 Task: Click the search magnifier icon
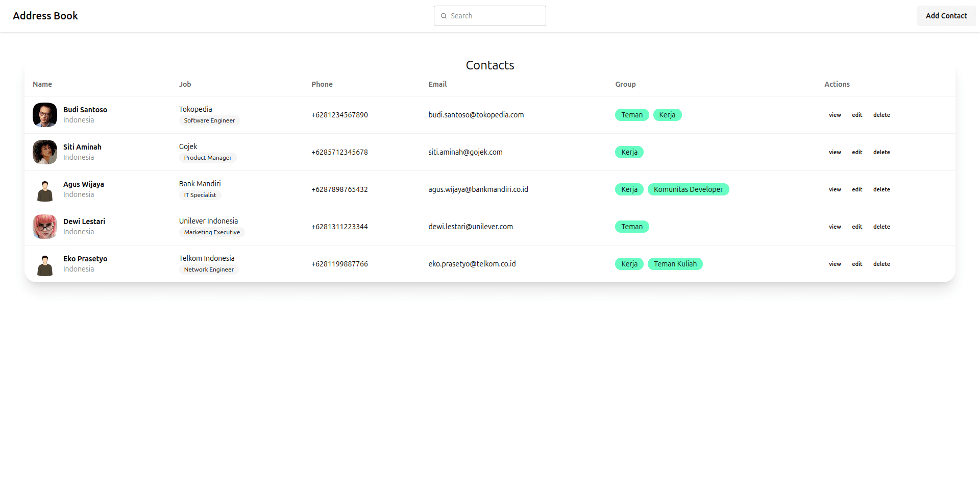tap(444, 16)
